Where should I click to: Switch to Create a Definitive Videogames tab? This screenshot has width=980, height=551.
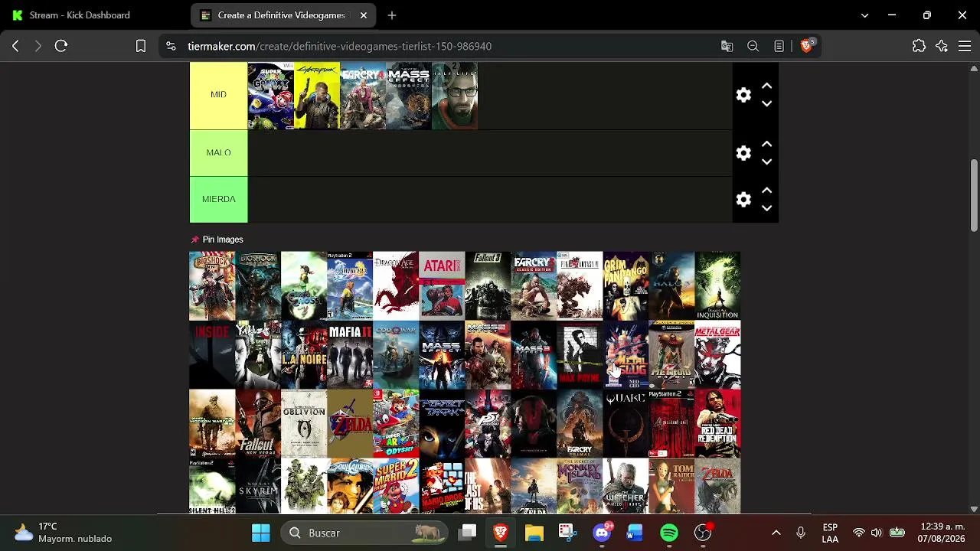(283, 15)
